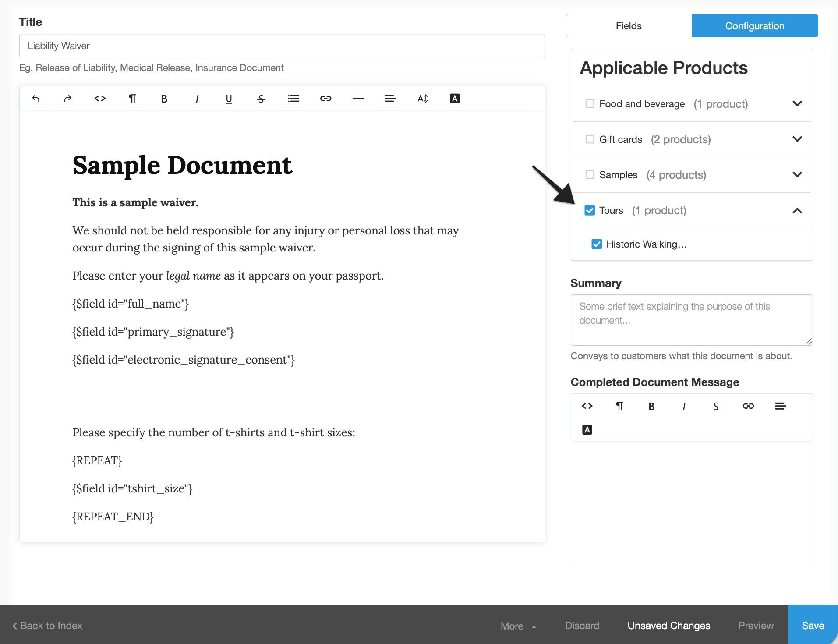Image resolution: width=838 pixels, height=644 pixels.
Task: Undo the last edit in main editor
Action: tap(36, 99)
